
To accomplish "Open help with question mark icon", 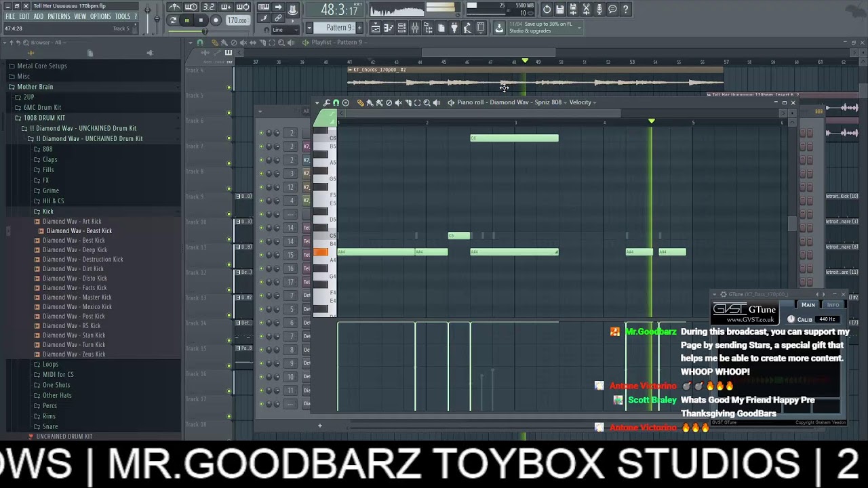I will tap(625, 9).
